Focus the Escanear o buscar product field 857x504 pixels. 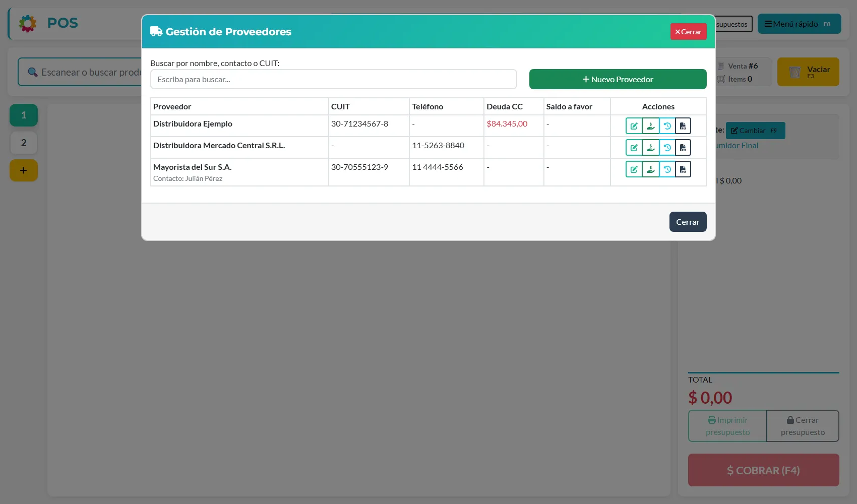click(81, 72)
